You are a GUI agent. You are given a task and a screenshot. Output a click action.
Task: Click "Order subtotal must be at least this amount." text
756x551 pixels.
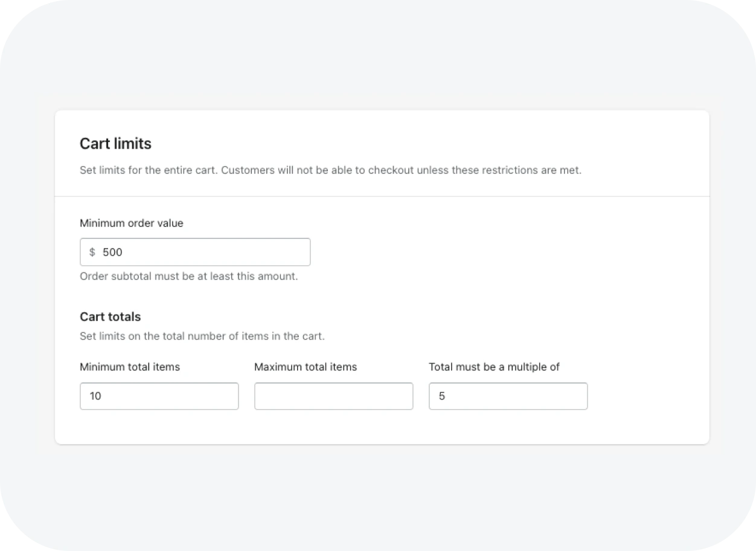(x=189, y=277)
